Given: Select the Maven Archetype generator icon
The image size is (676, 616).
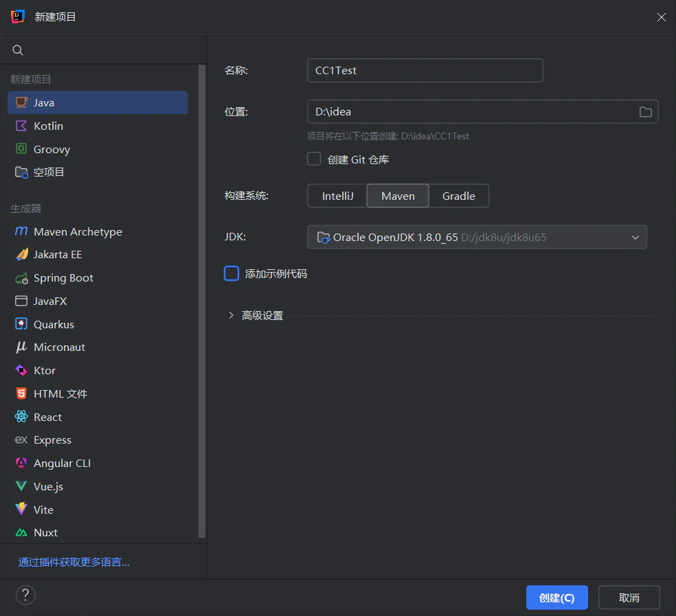Looking at the screenshot, I should (x=21, y=231).
